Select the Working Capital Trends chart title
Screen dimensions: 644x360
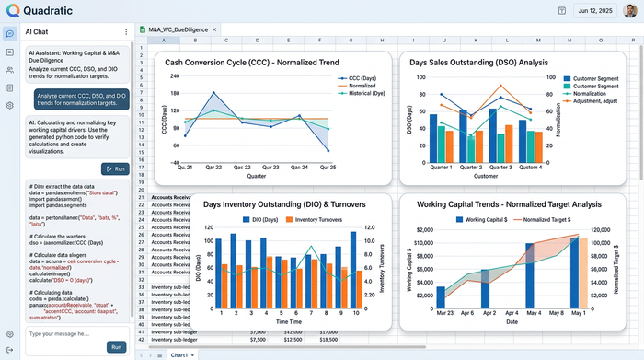click(509, 204)
